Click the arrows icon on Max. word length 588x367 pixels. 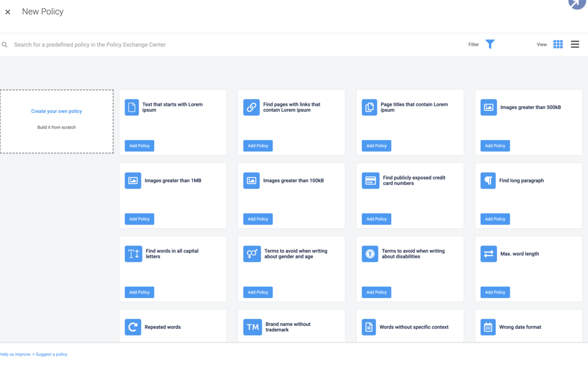(x=488, y=254)
